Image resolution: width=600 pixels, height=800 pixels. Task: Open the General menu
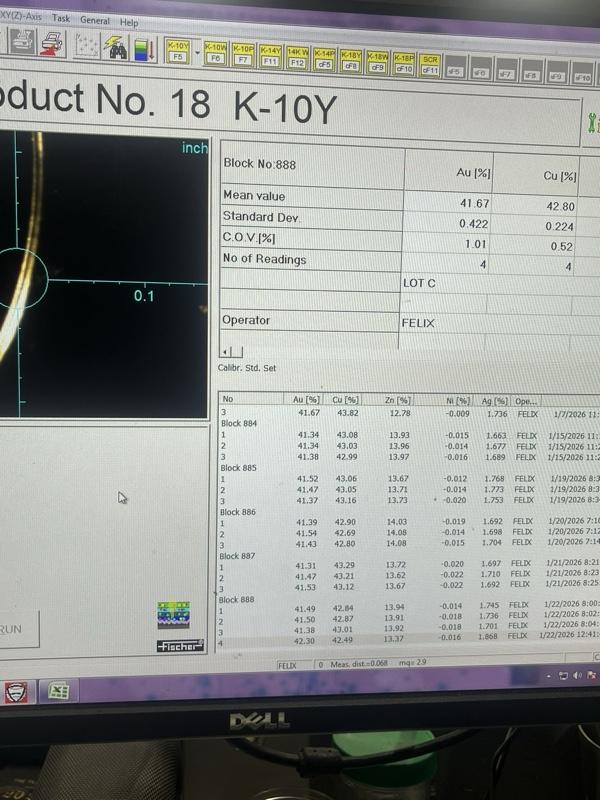pos(95,20)
